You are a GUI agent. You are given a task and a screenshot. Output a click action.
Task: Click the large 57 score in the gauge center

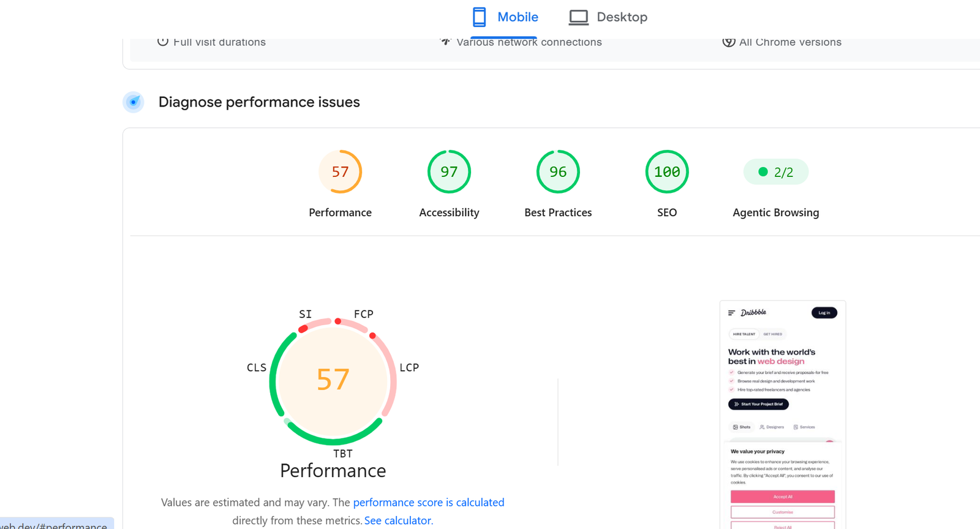[333, 380]
